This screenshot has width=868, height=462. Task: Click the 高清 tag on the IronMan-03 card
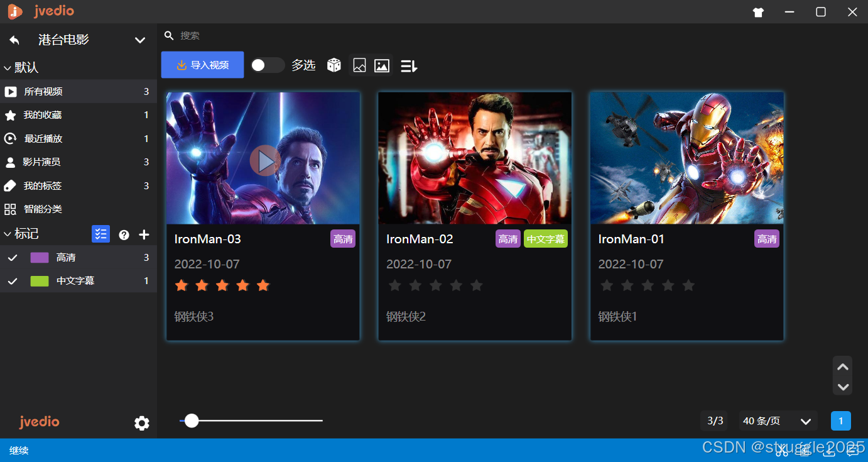click(343, 239)
